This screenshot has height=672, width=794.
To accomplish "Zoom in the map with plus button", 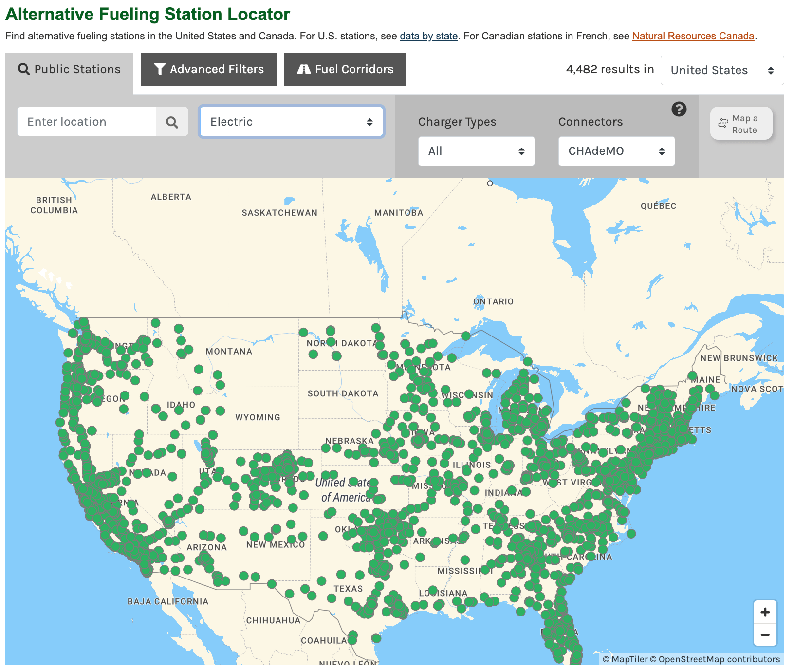I will pyautogui.click(x=765, y=612).
